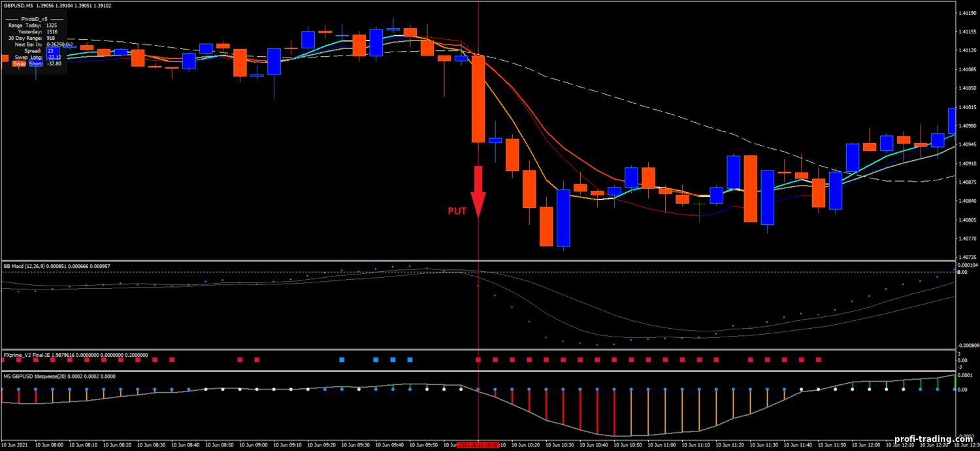Click the red highlighted date on the time axis
The image size is (980, 451).
(478, 445)
